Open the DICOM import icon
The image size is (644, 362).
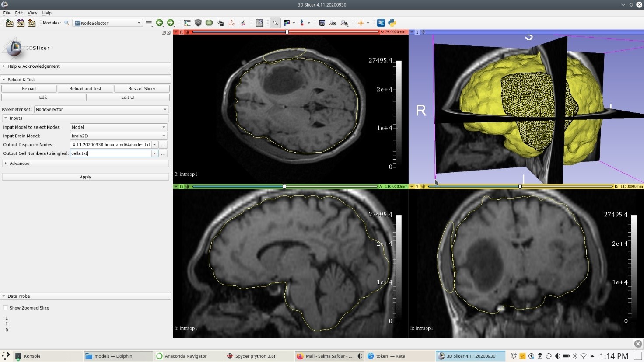click(x=21, y=23)
